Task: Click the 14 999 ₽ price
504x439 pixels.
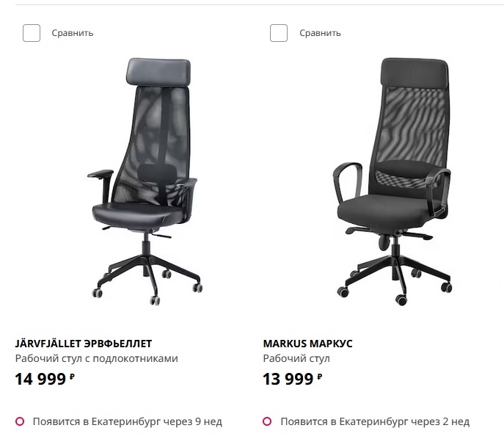Action: pos(45,379)
